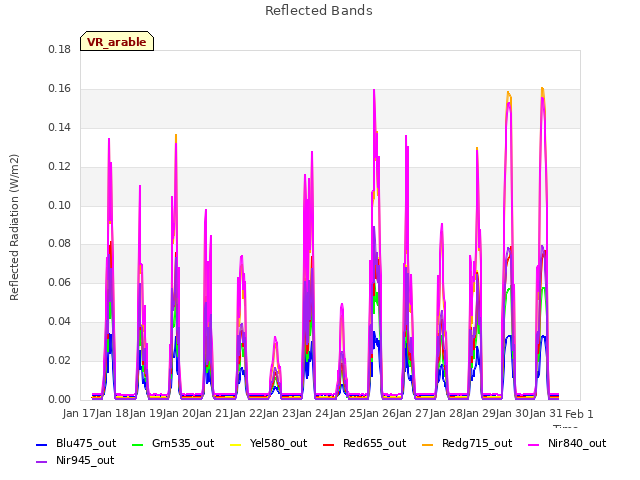Click the Jan 23 x-axis date label

277,413
